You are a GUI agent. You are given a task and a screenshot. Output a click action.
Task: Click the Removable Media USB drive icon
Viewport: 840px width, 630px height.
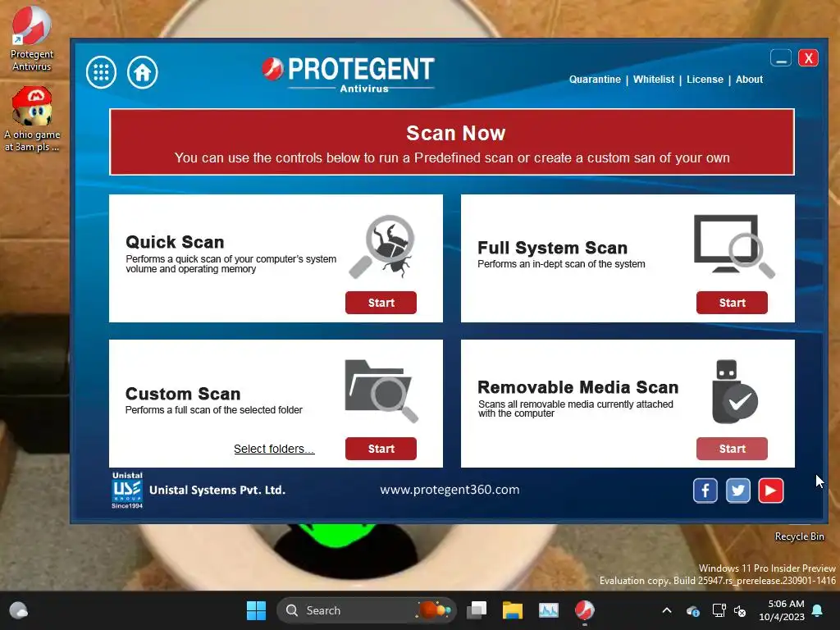tap(734, 391)
